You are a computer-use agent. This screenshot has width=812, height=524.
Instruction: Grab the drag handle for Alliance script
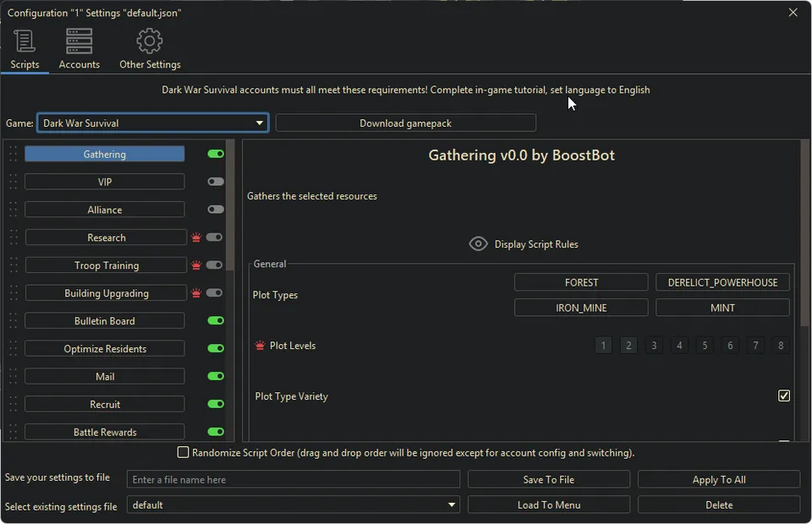(13, 210)
